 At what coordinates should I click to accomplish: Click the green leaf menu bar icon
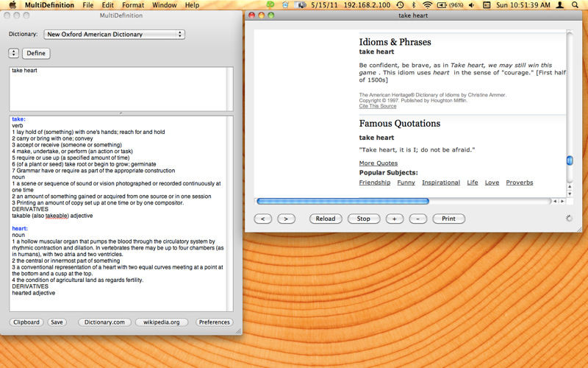click(x=270, y=5)
